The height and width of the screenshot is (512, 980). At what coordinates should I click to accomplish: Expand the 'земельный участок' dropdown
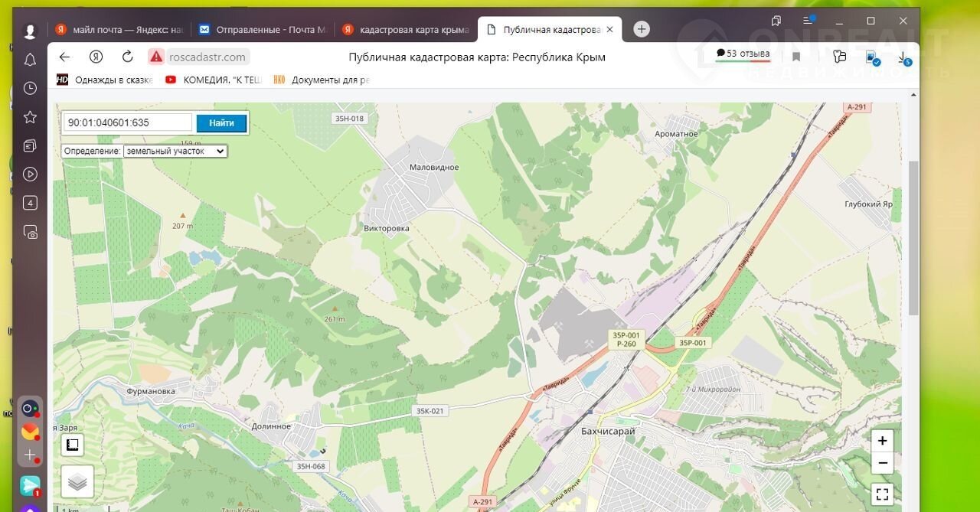pos(175,152)
